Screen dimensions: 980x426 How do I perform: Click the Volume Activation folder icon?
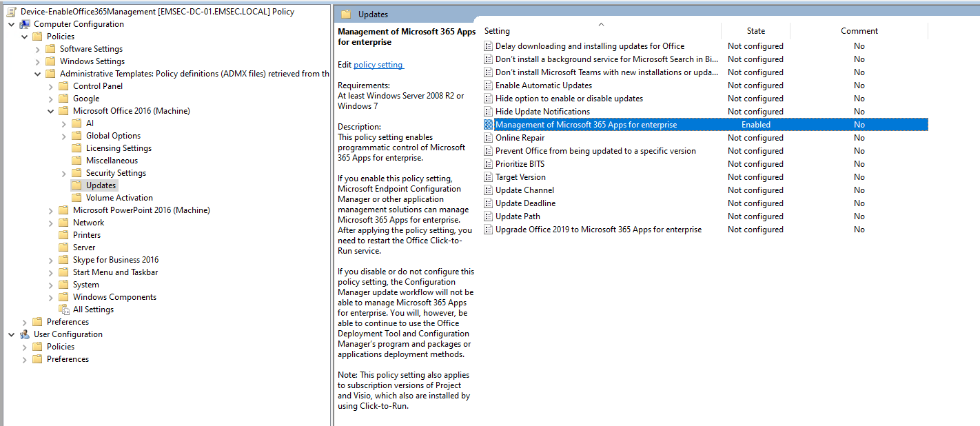pos(76,198)
